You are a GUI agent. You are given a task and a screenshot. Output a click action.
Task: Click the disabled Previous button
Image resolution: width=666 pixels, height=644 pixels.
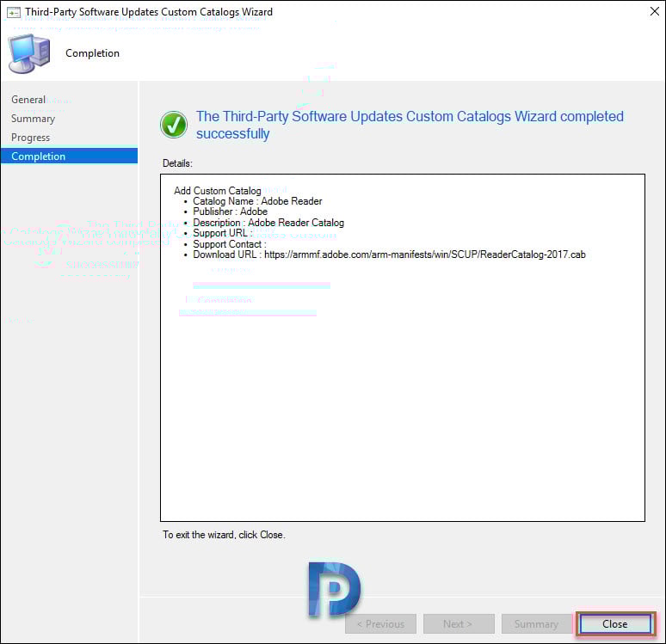[x=380, y=623]
